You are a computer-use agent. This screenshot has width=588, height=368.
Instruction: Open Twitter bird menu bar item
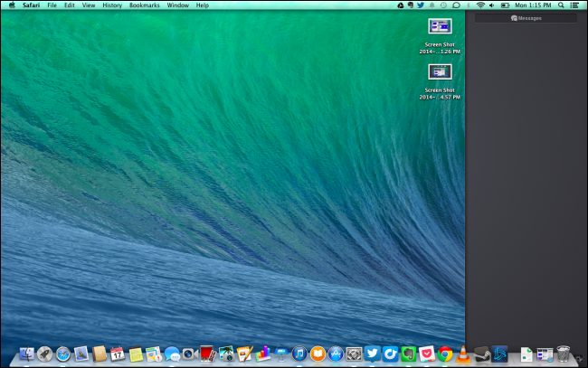coord(421,5)
